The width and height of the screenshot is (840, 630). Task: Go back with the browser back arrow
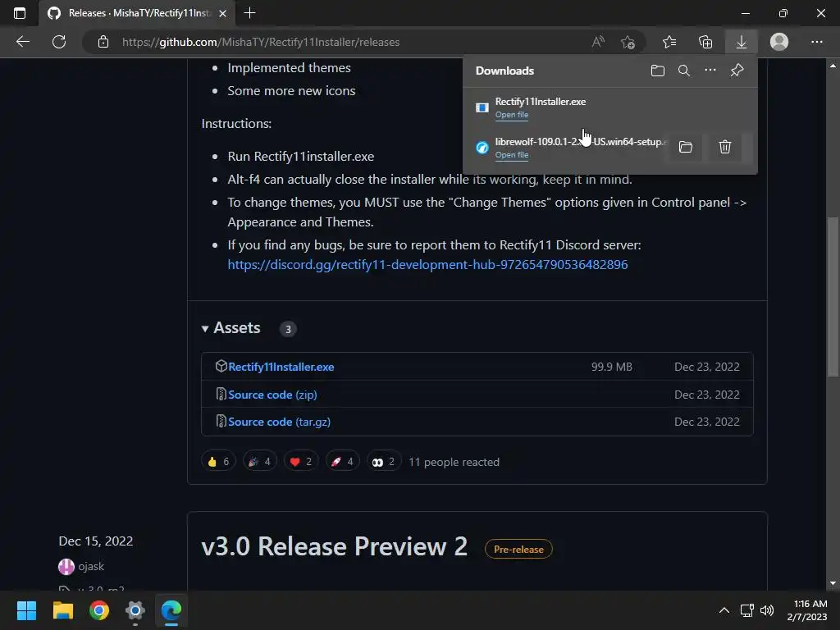point(22,42)
